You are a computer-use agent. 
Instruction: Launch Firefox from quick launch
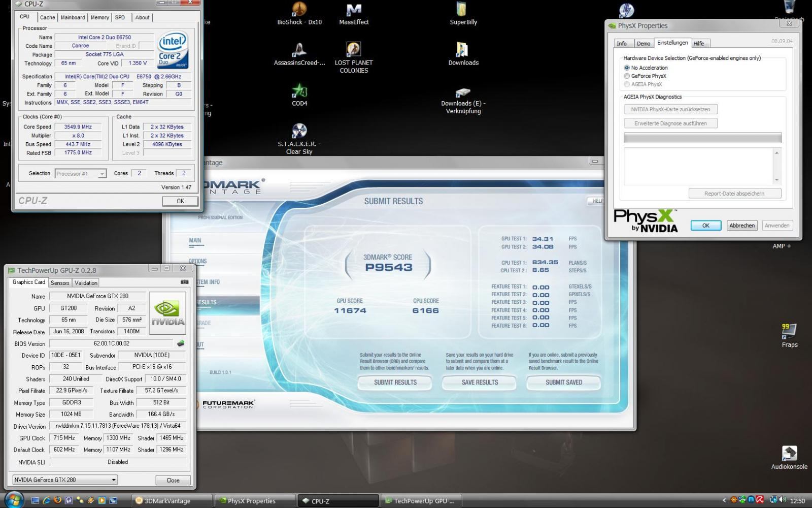click(x=57, y=500)
